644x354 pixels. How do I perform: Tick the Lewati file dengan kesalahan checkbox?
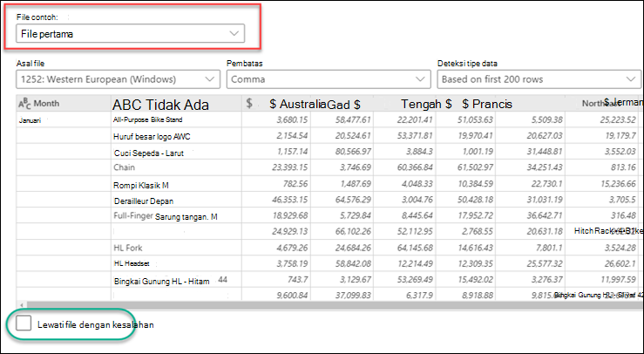click(24, 323)
